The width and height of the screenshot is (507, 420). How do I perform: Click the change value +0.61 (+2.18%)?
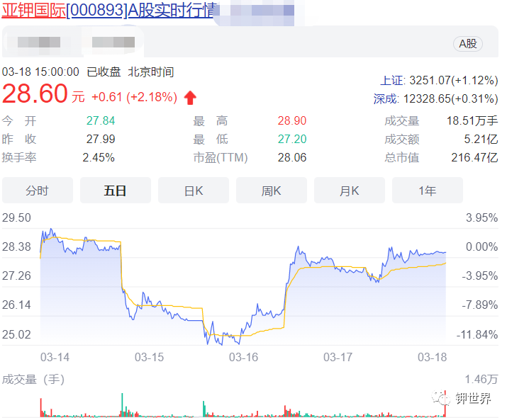point(135,97)
